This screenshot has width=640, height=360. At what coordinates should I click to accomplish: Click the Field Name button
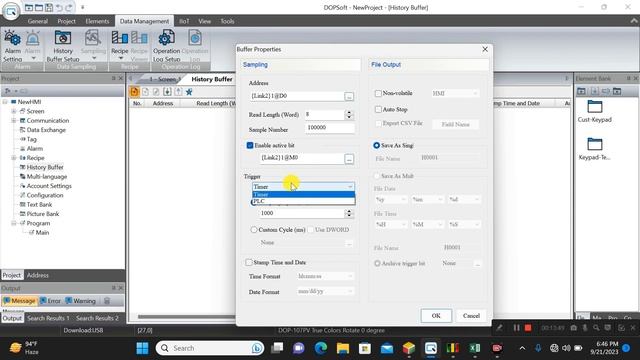click(455, 124)
